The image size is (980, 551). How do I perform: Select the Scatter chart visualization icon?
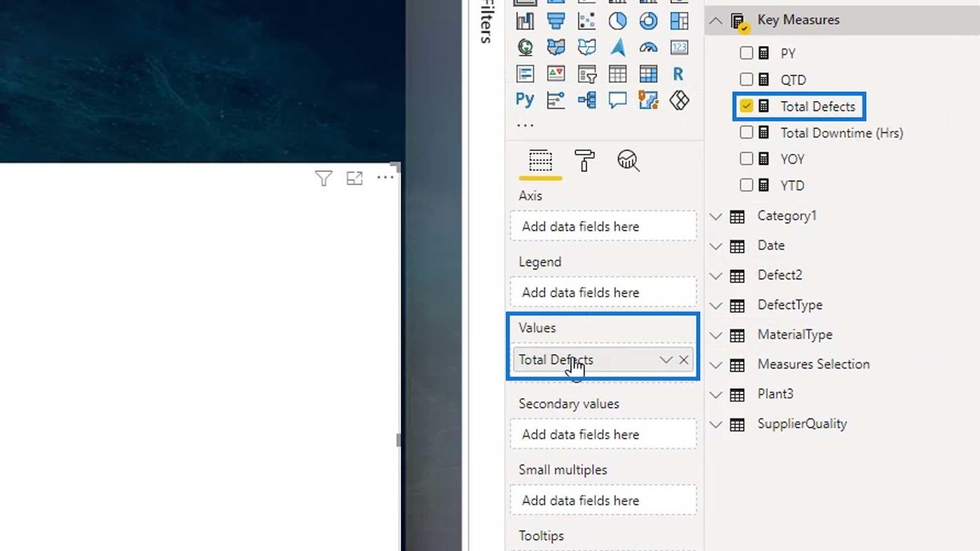pos(586,21)
